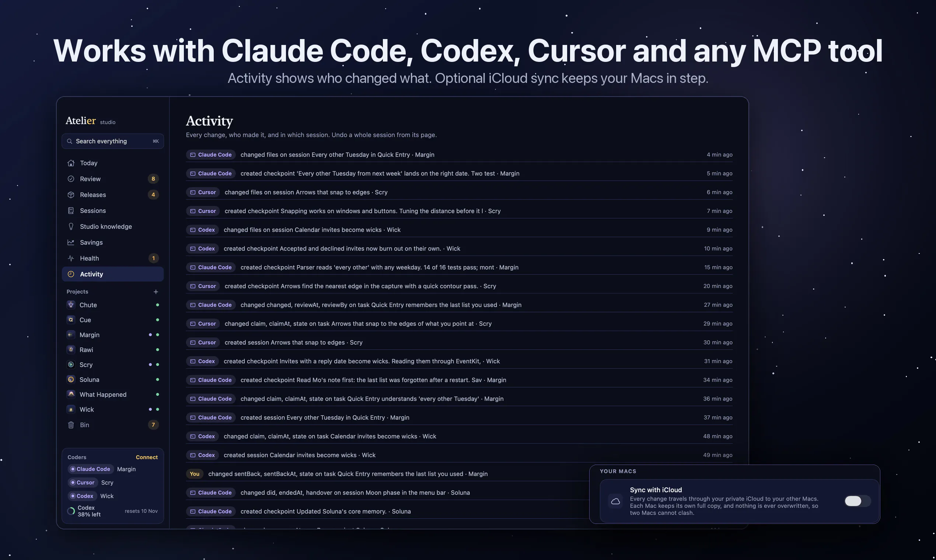
Task: Click 'created session Arrows that snap to edges · Scry'
Action: [293, 342]
